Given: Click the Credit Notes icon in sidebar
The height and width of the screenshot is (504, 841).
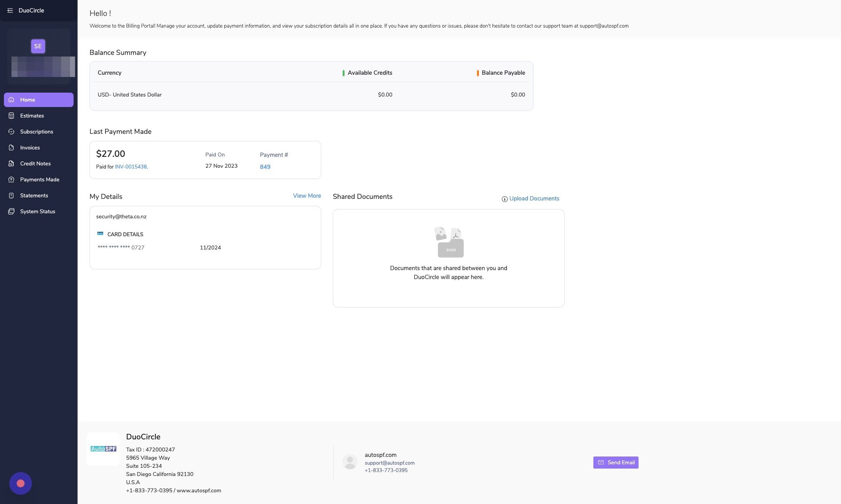Looking at the screenshot, I should click(11, 164).
